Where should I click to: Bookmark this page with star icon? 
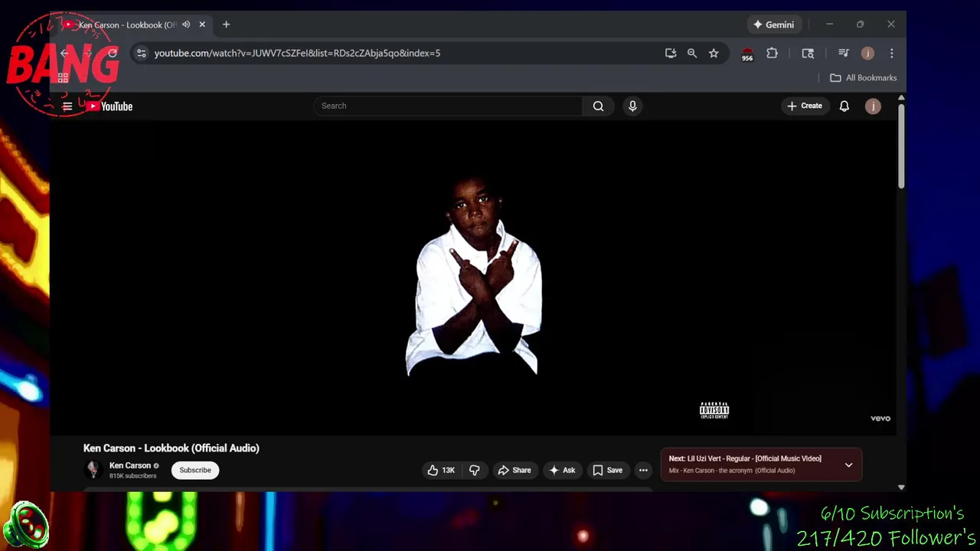coord(714,54)
